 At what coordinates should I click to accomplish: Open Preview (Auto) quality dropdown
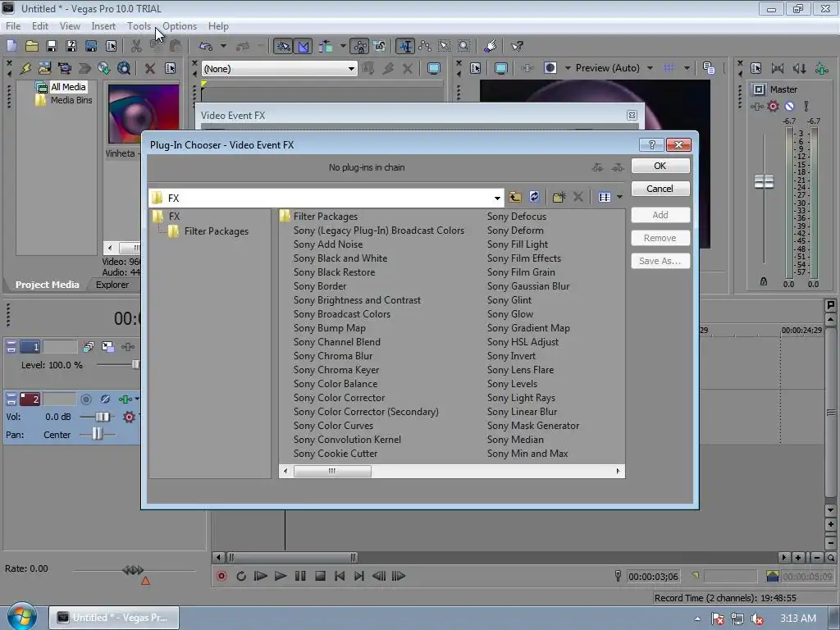(x=650, y=68)
